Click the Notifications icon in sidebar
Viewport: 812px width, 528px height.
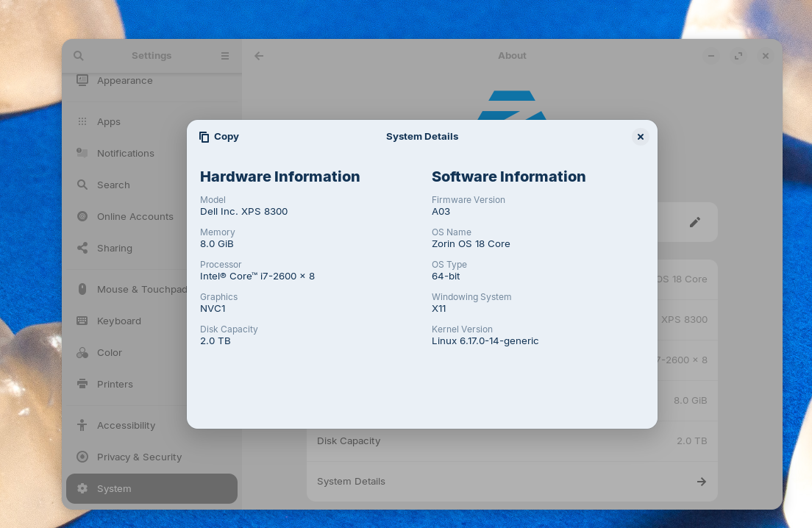coord(82,153)
